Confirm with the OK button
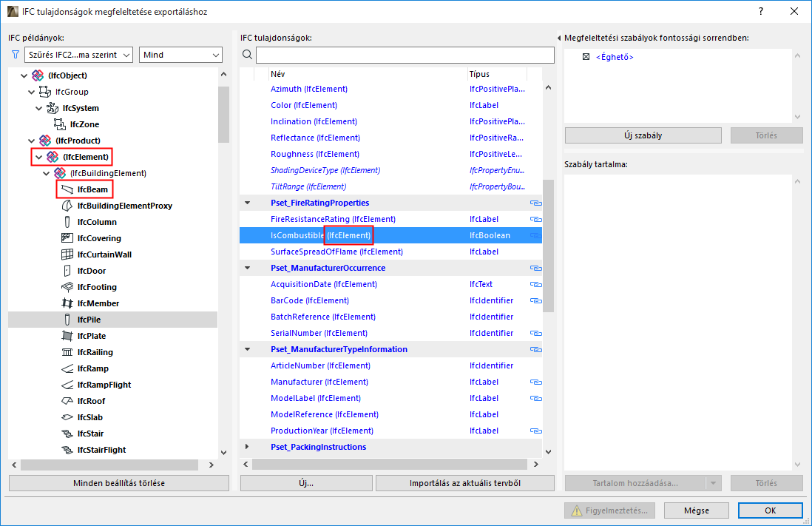Screen dimensions: 812x526 pos(771,510)
